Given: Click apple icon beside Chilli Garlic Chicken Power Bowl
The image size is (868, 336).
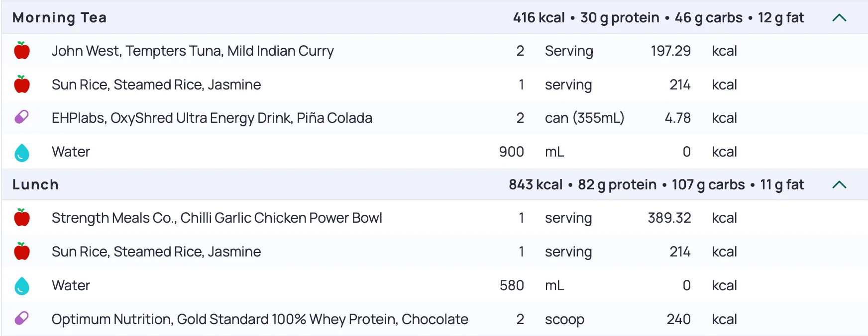Looking at the screenshot, I should tap(22, 218).
